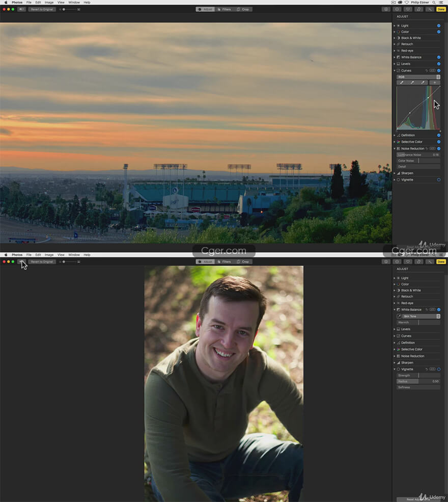Click Revert to Original in the top window
Viewport: 448px width, 502px height.
tap(42, 9)
